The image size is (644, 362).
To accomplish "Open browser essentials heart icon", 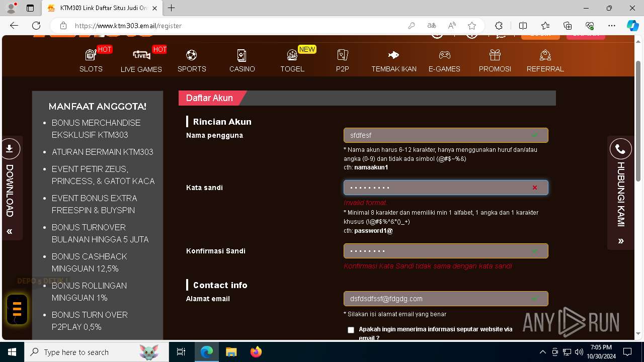I will 590,26.
